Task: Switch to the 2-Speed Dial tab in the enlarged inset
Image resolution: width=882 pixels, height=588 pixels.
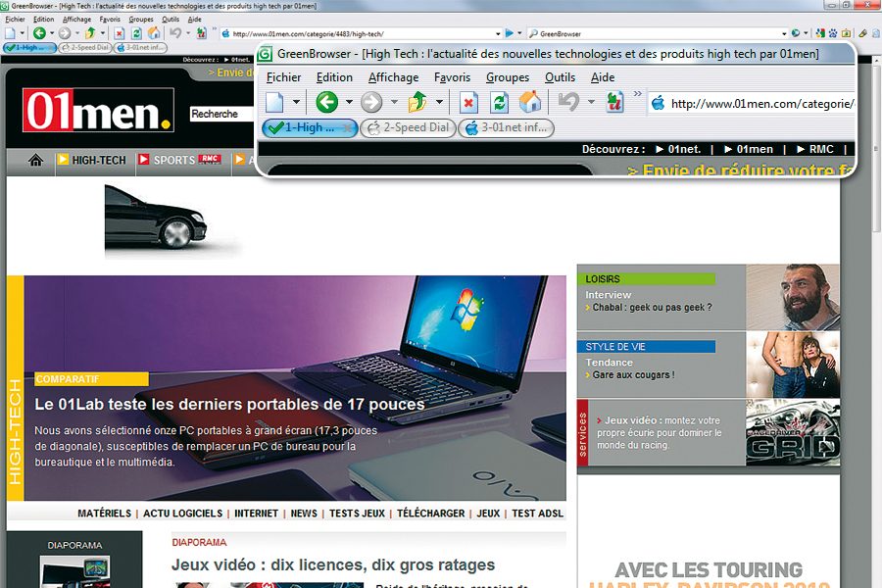Action: (x=408, y=128)
